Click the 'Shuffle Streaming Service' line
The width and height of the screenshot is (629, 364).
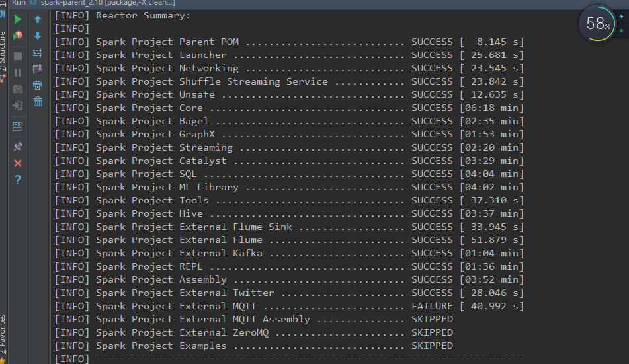pyautogui.click(x=289, y=82)
